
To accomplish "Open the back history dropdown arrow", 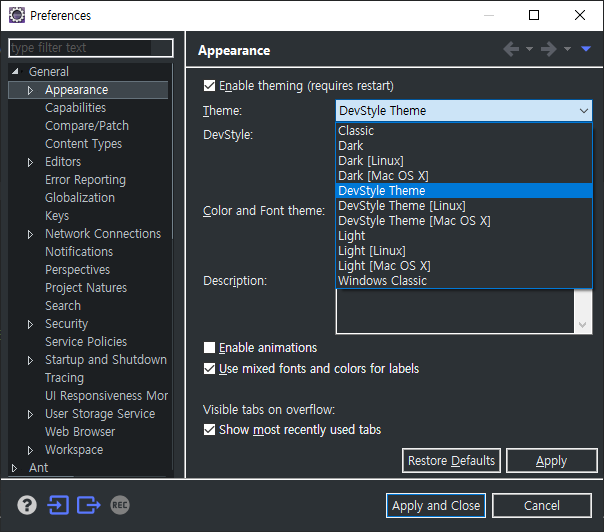I will pos(529,49).
